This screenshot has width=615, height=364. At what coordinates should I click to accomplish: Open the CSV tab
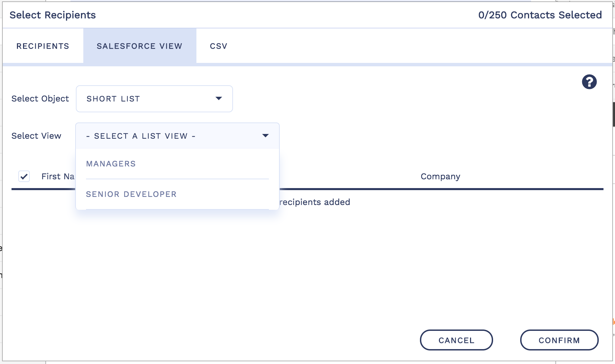click(x=218, y=46)
